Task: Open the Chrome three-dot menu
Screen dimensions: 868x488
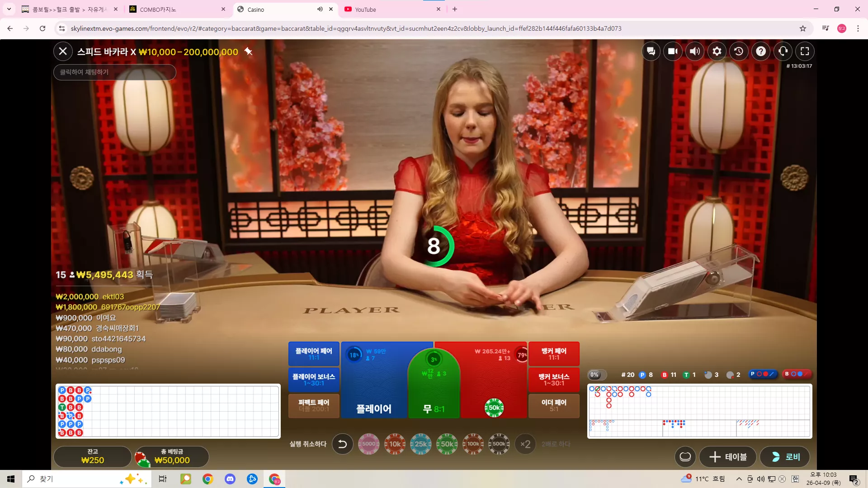Action: point(858,28)
